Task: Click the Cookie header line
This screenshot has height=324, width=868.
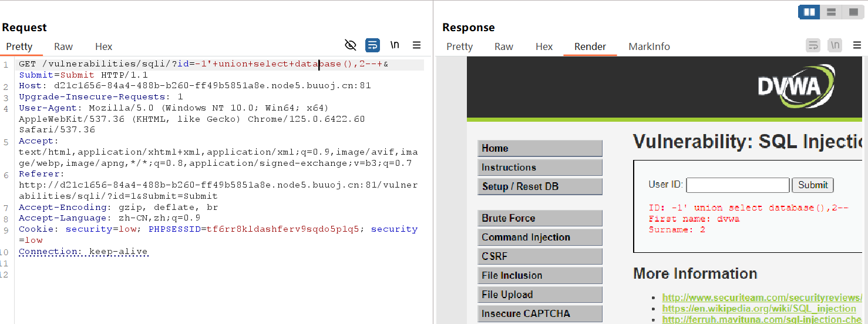Action: (218, 235)
